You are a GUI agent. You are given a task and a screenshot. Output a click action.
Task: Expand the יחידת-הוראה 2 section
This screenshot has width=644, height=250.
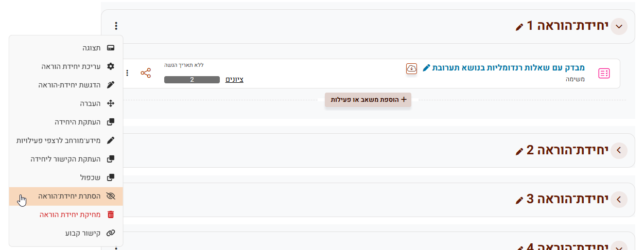(619, 150)
